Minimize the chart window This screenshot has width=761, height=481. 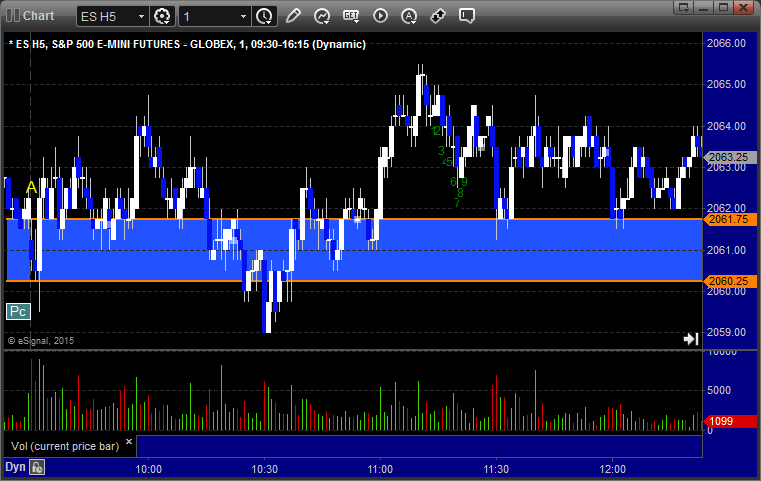(x=704, y=7)
